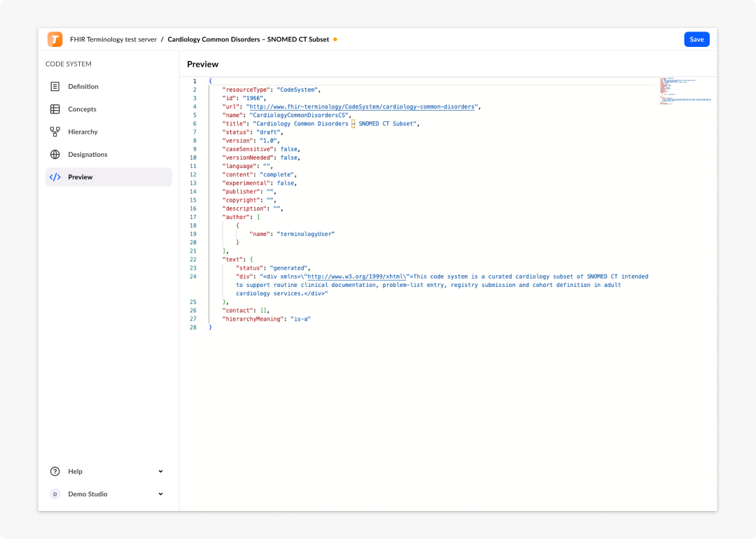The width and height of the screenshot is (756, 539).
Task: Click line number 28 in gutter
Action: pos(193,328)
